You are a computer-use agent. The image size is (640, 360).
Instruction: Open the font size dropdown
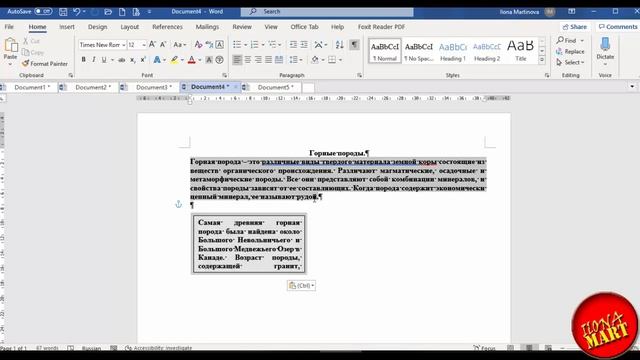coord(144,45)
